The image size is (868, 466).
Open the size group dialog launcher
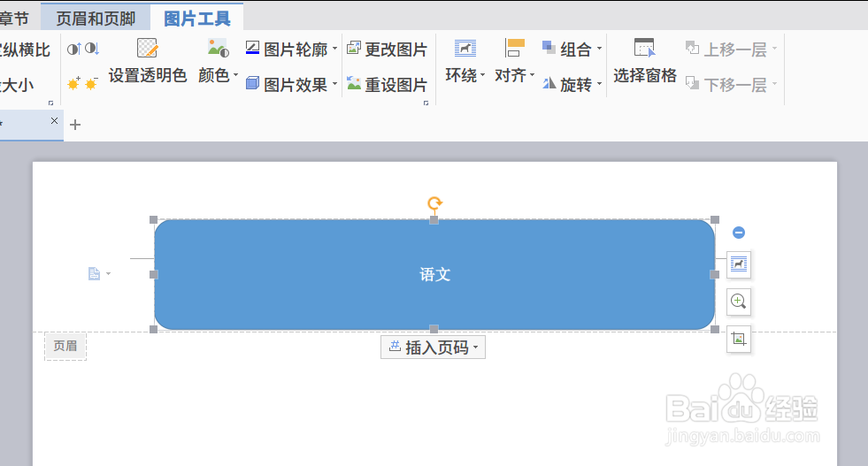pyautogui.click(x=50, y=103)
